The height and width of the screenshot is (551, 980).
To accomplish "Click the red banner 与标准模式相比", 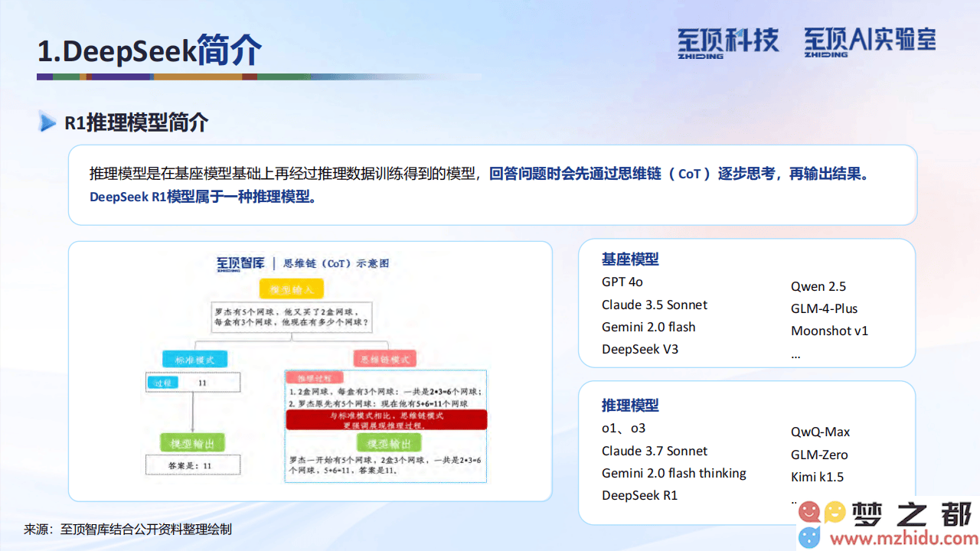I will (x=387, y=419).
